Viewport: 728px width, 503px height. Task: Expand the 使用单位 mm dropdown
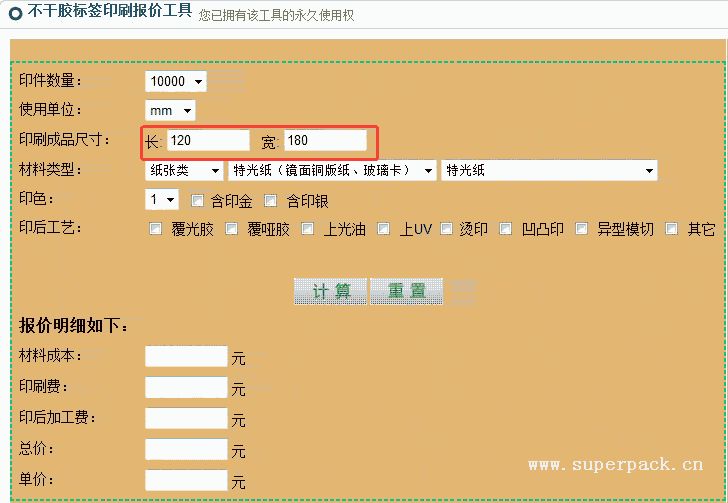(x=170, y=110)
